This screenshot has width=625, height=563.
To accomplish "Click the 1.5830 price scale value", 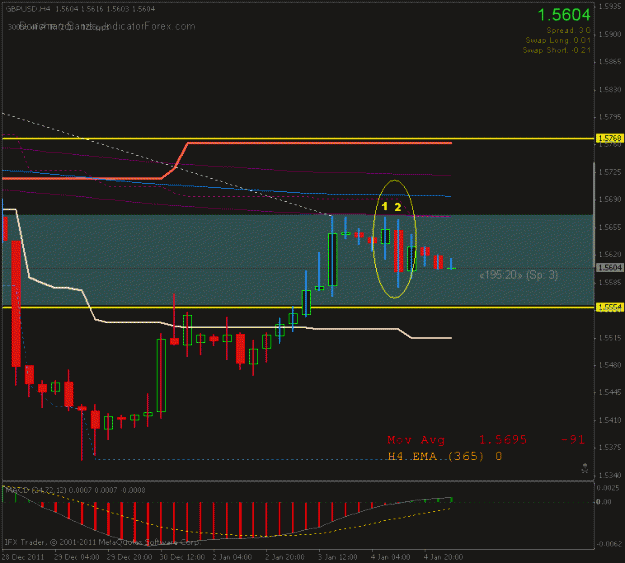I will (x=610, y=89).
